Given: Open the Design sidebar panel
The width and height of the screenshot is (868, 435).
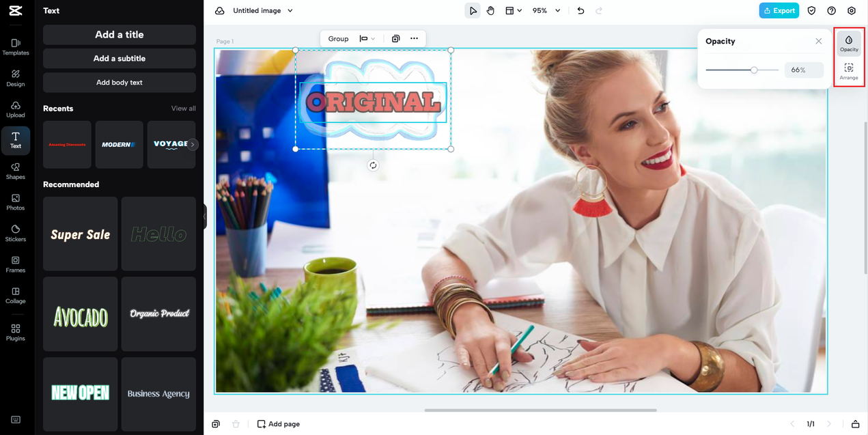Looking at the screenshot, I should 16,78.
